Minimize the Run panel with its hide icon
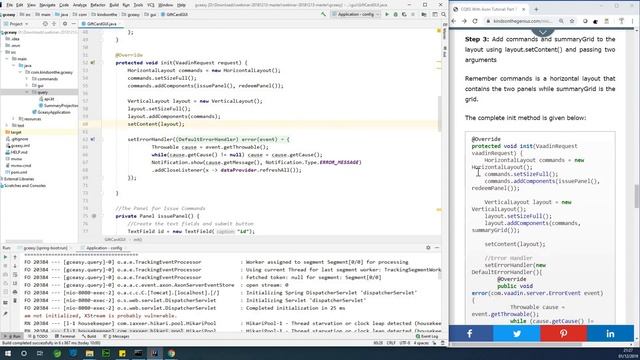Viewport: 640px width, 360px height. tap(437, 247)
